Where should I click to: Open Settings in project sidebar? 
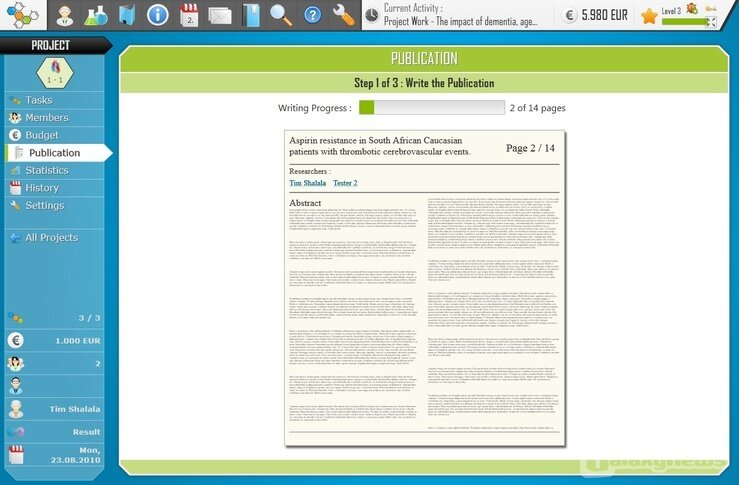point(55,206)
